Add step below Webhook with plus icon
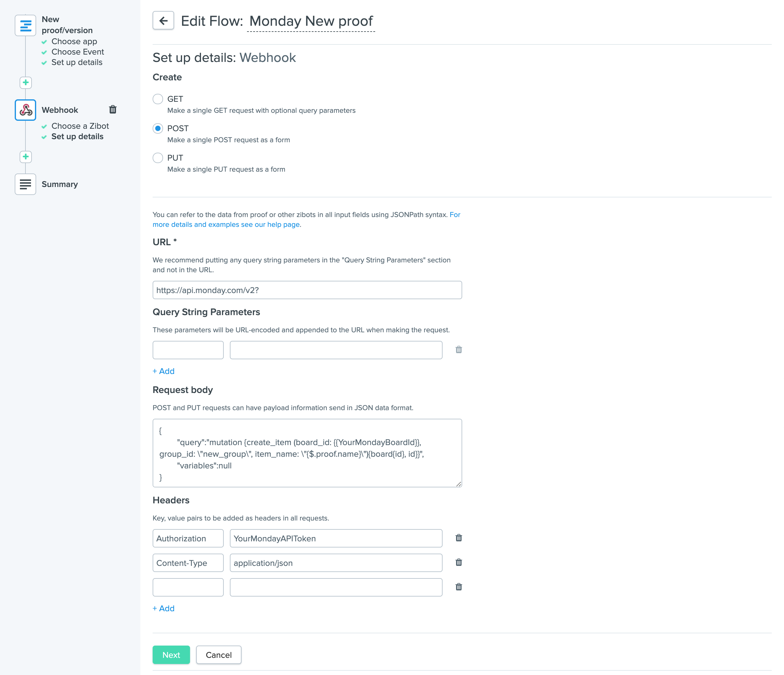 [x=26, y=157]
